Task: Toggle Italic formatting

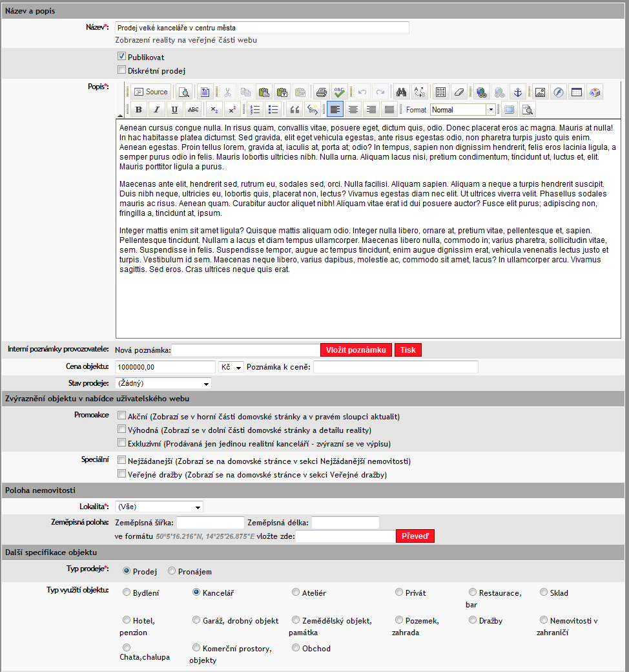Action: coord(156,110)
